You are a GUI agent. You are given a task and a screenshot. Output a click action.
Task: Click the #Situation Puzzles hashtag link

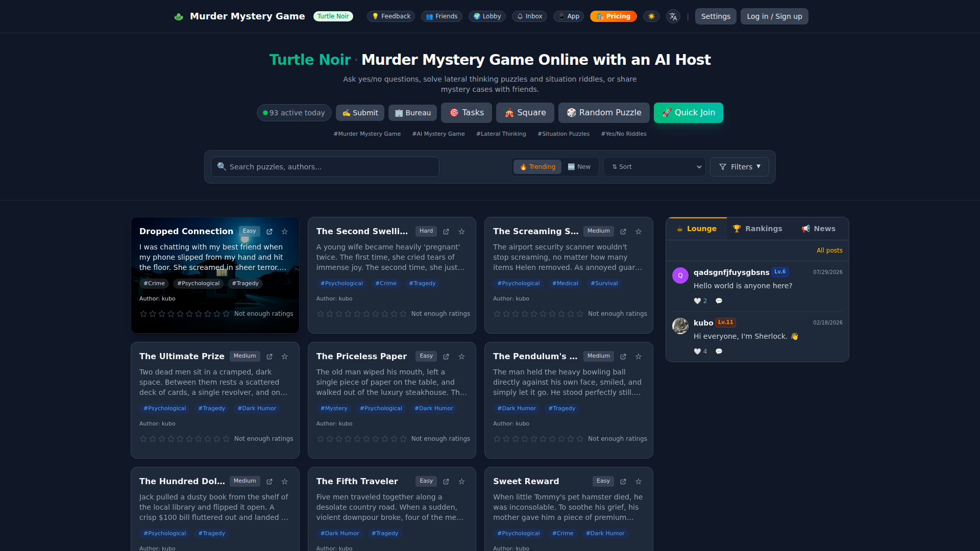(563, 134)
